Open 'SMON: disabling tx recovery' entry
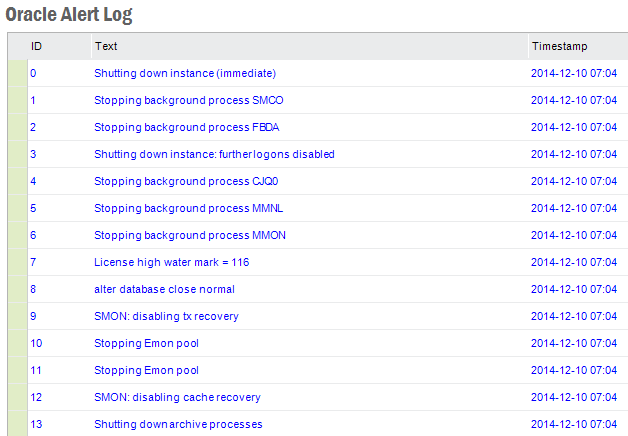This screenshot has height=436, width=628. point(166,316)
